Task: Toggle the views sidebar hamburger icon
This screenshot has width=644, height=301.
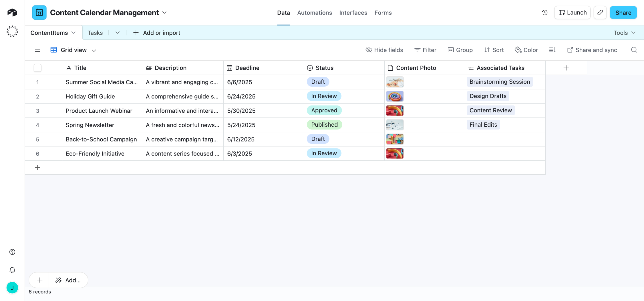Action: (37, 50)
